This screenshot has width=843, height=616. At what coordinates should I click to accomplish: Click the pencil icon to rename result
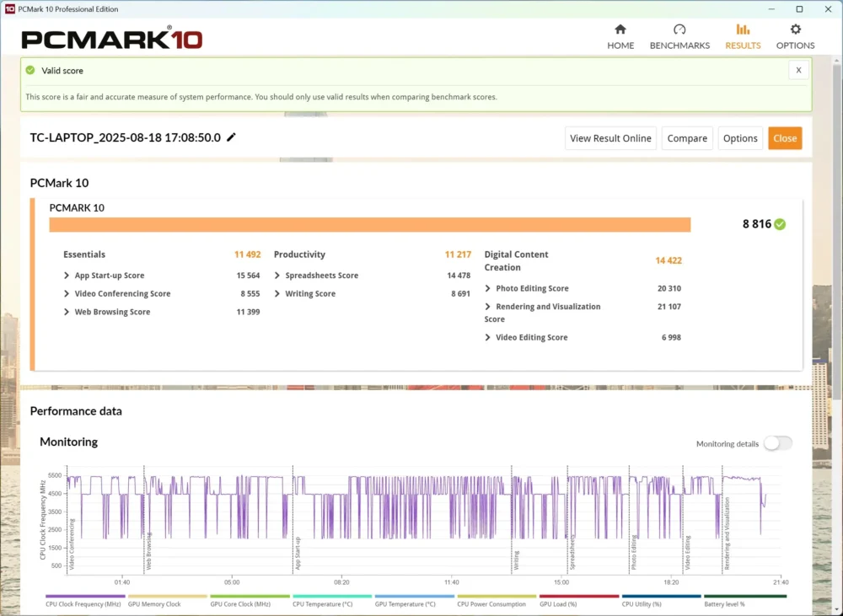point(231,137)
